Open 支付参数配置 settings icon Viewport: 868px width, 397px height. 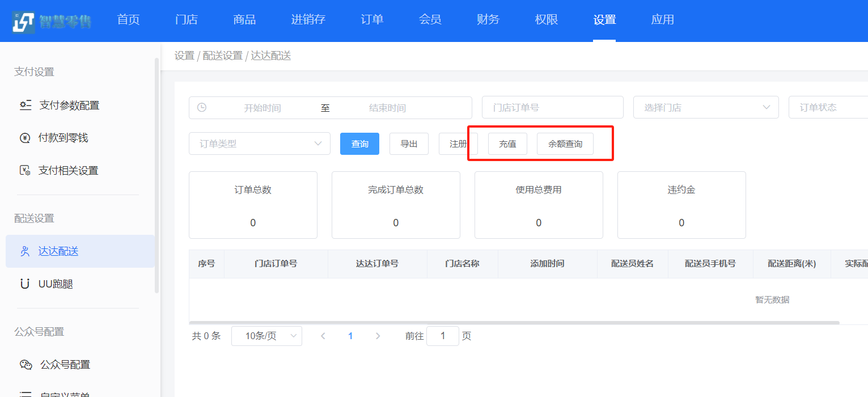(x=26, y=105)
